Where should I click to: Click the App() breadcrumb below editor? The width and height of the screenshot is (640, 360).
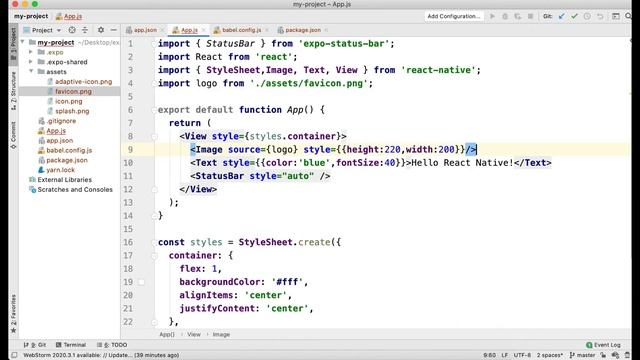click(x=167, y=334)
